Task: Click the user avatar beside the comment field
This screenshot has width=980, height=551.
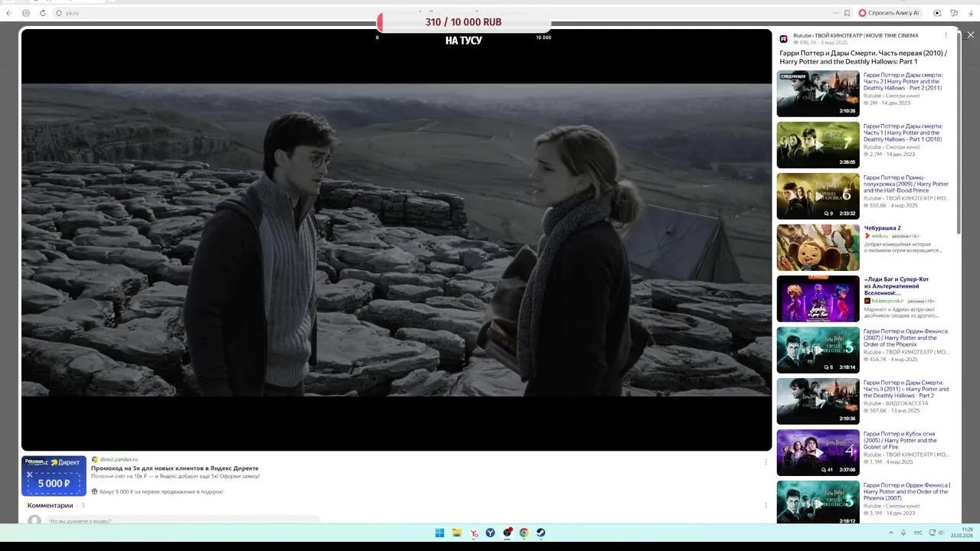Action: pyautogui.click(x=34, y=520)
